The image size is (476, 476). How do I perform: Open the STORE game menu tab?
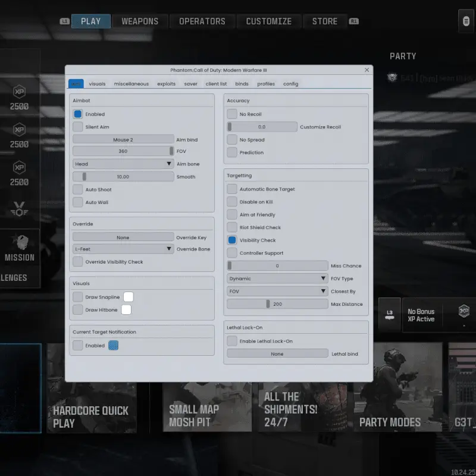(x=325, y=21)
